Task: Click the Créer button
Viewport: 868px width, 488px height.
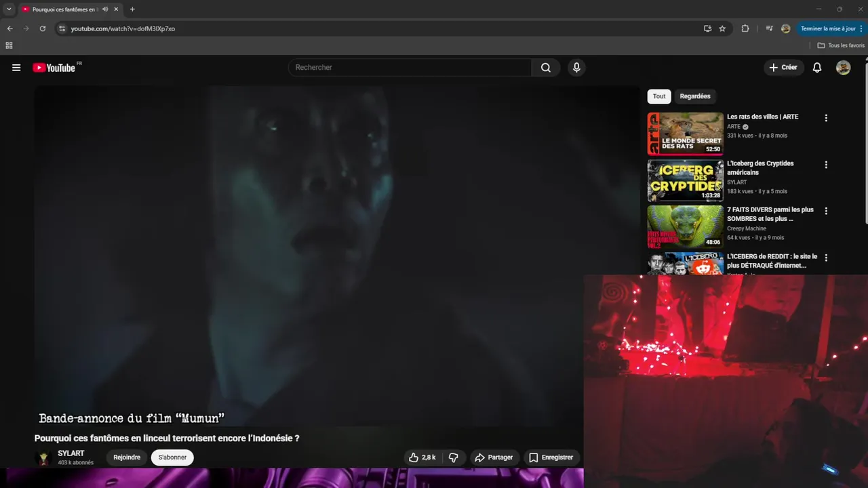Action: 783,68
